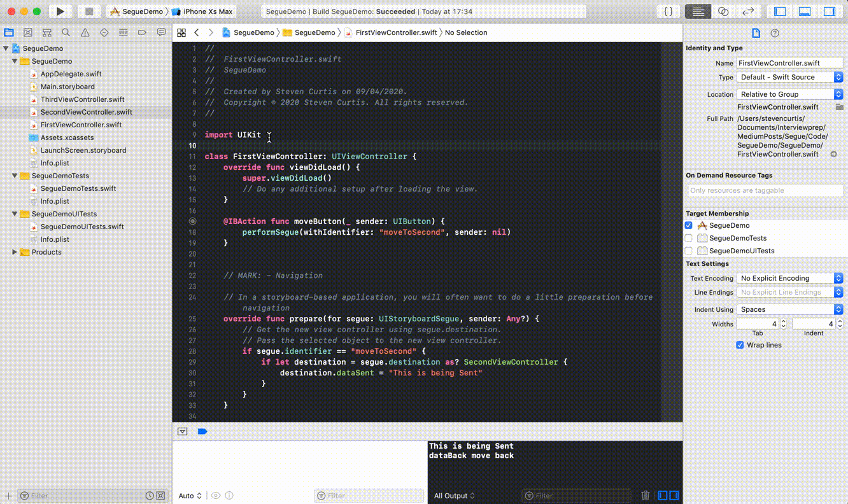
Task: Open the file Type dropdown
Action: [789, 77]
